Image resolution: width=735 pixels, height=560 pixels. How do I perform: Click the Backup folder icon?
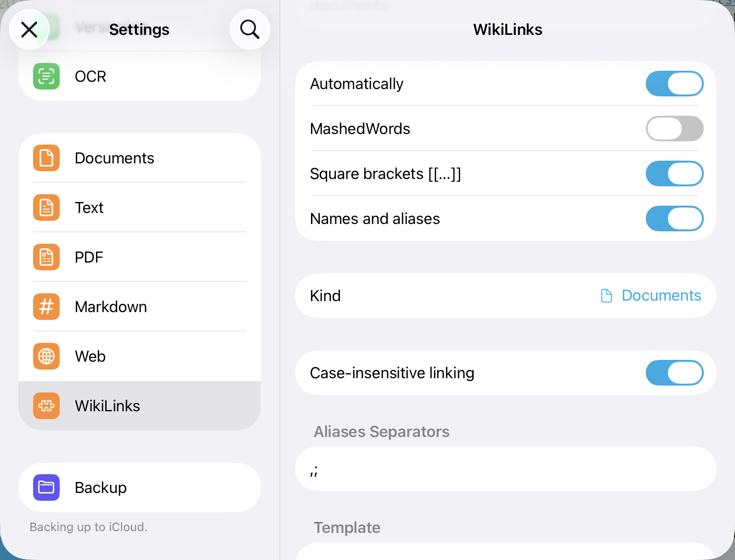click(46, 487)
